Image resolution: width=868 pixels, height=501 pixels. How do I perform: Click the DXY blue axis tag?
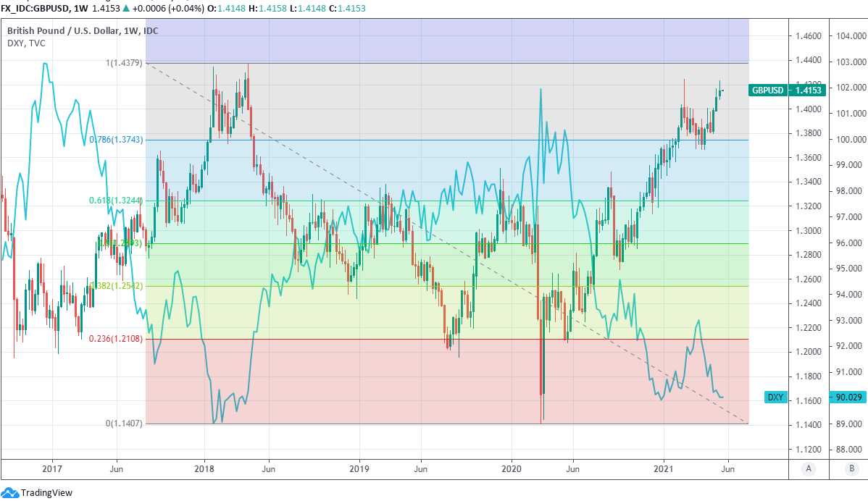(x=775, y=397)
